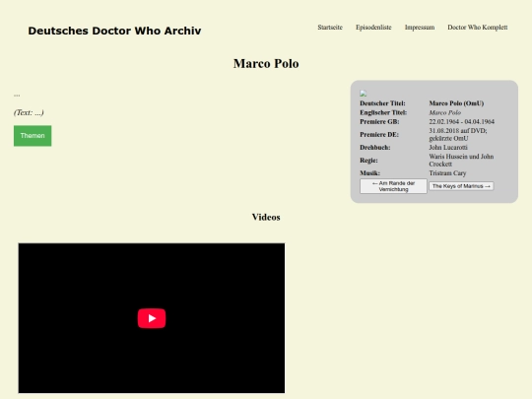Click the Drehbuch label
The width and height of the screenshot is (532, 399).
[375, 147]
